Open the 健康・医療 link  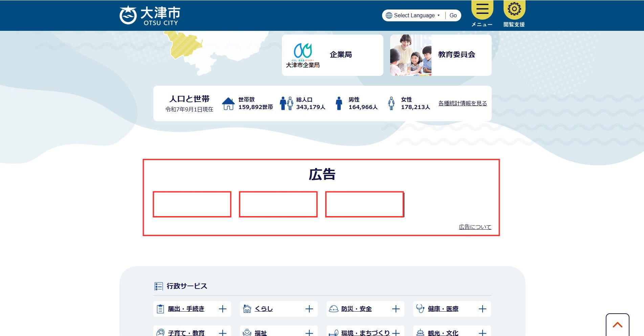point(443,309)
